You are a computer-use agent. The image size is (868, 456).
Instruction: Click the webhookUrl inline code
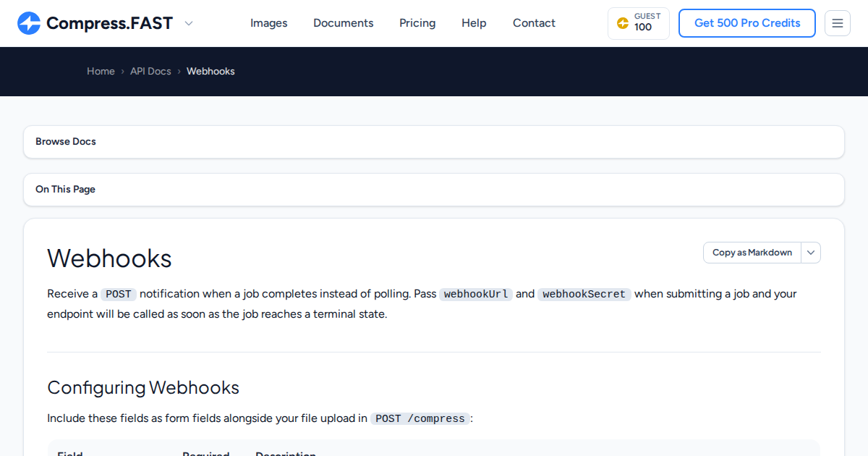(x=476, y=294)
